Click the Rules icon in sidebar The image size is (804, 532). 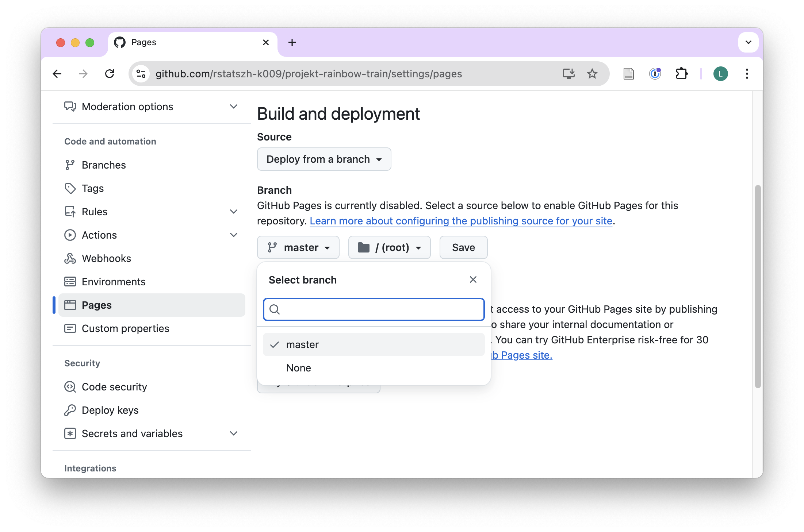70,212
